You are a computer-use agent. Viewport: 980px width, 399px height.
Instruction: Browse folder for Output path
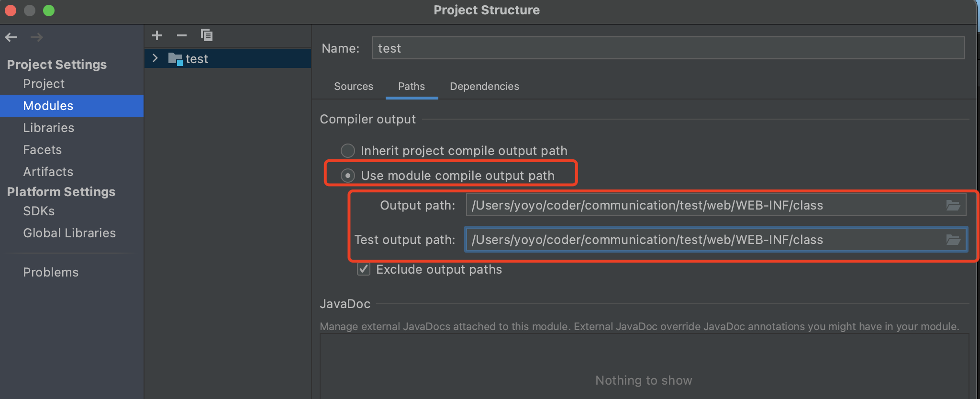(953, 205)
